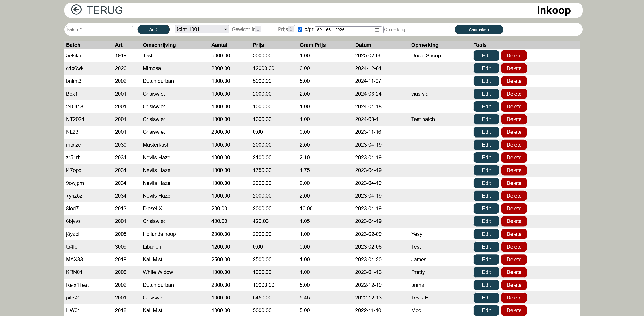Screen dimensions: 644x316
Task: Click the Batch column header
Action: (x=73, y=45)
